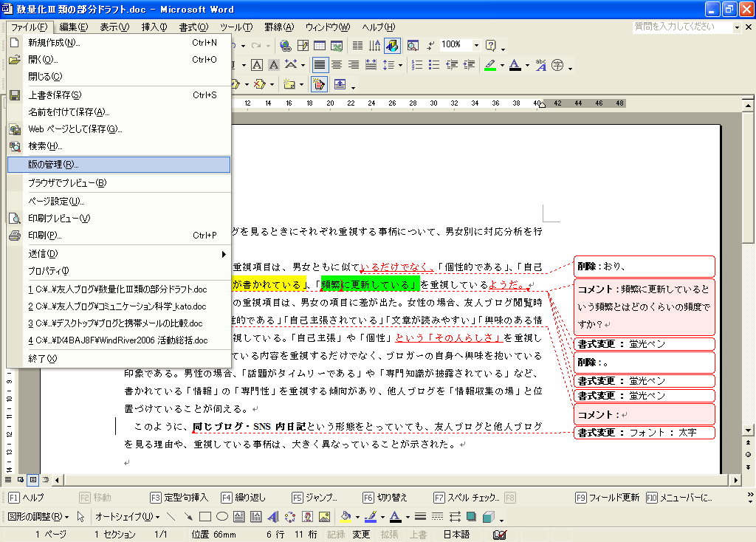Click the Insert WordArt icon

coord(272,517)
